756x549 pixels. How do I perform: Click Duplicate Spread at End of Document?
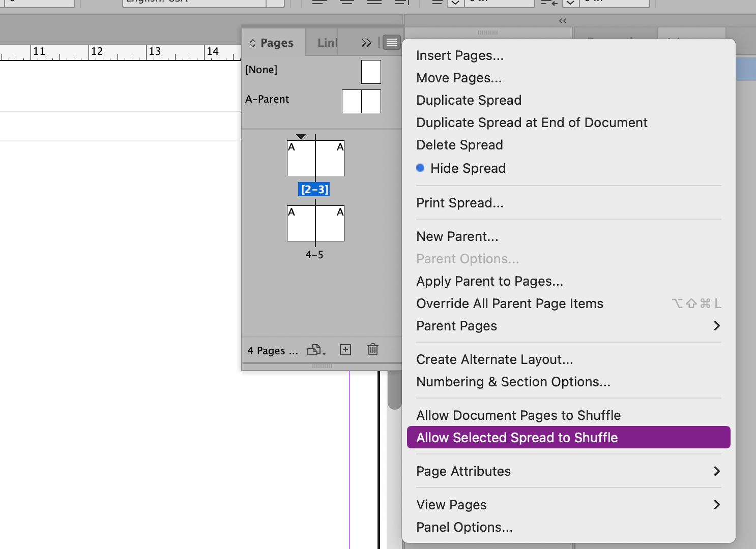(x=531, y=122)
